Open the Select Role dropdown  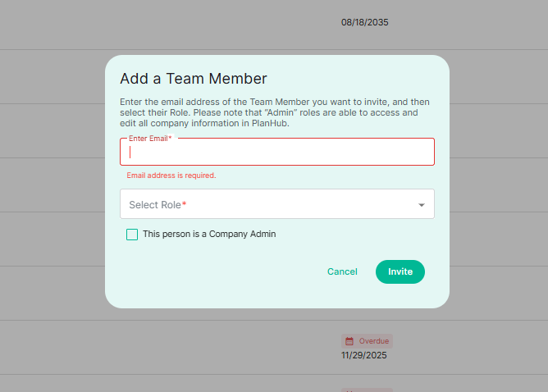pos(277,204)
